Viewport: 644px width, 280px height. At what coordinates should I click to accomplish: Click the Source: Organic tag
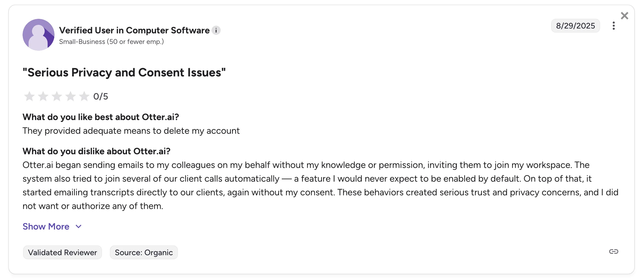pos(144,252)
